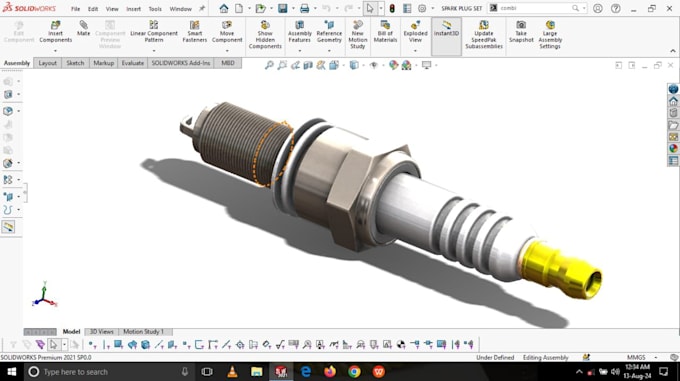Switch to the Layout tab
The image size is (680, 381).
click(x=47, y=63)
